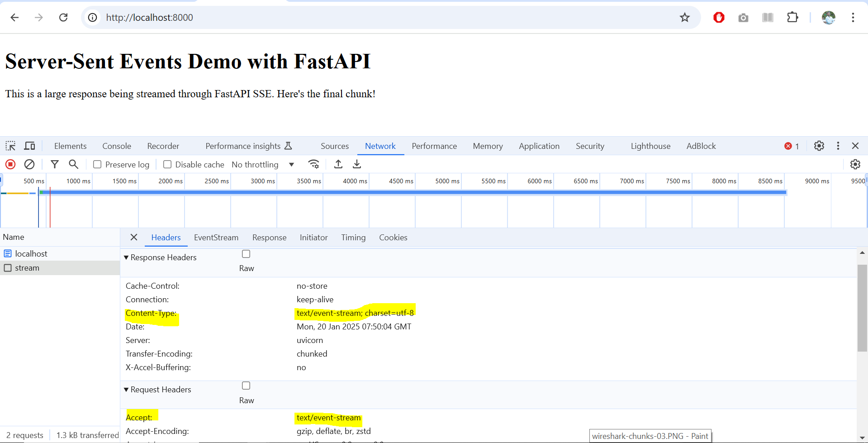This screenshot has width=868, height=443.
Task: Close the request details pane
Action: (134, 237)
